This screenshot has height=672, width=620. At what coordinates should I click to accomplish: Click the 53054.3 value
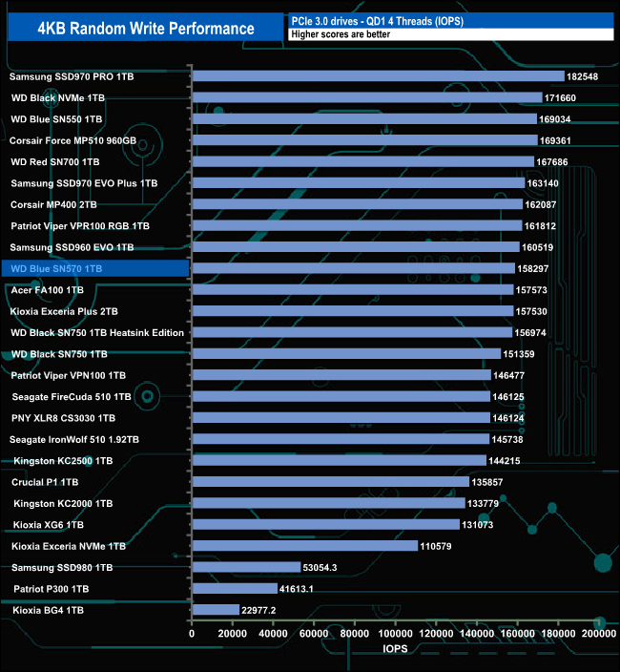pyautogui.click(x=320, y=568)
